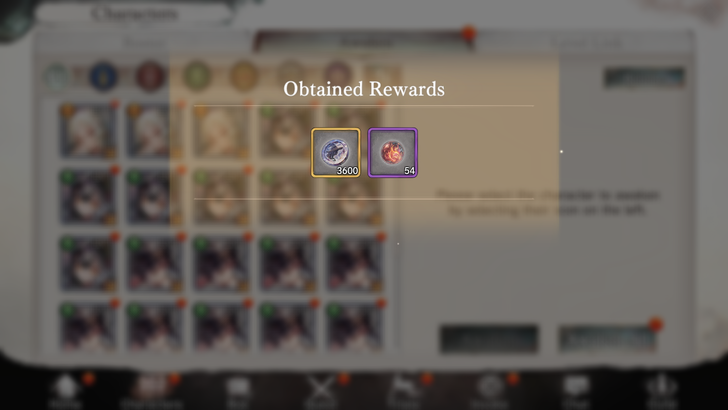Screen dimensions: 728x410
Task: Click the Characters title header
Action: [134, 14]
